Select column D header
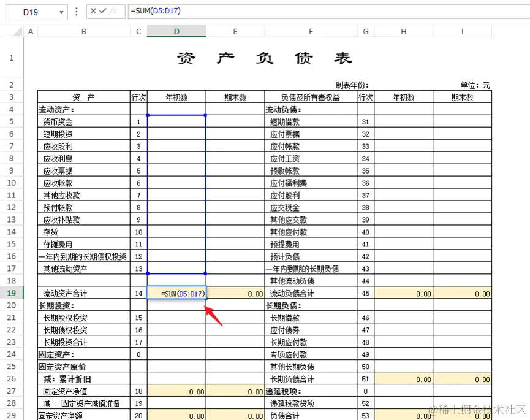 pyautogui.click(x=176, y=32)
